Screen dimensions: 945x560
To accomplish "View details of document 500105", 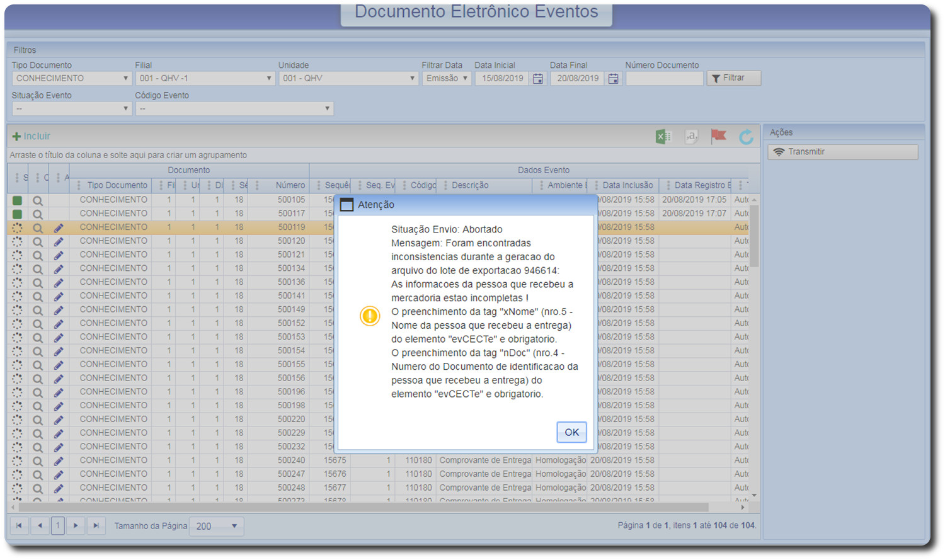I will click(38, 200).
